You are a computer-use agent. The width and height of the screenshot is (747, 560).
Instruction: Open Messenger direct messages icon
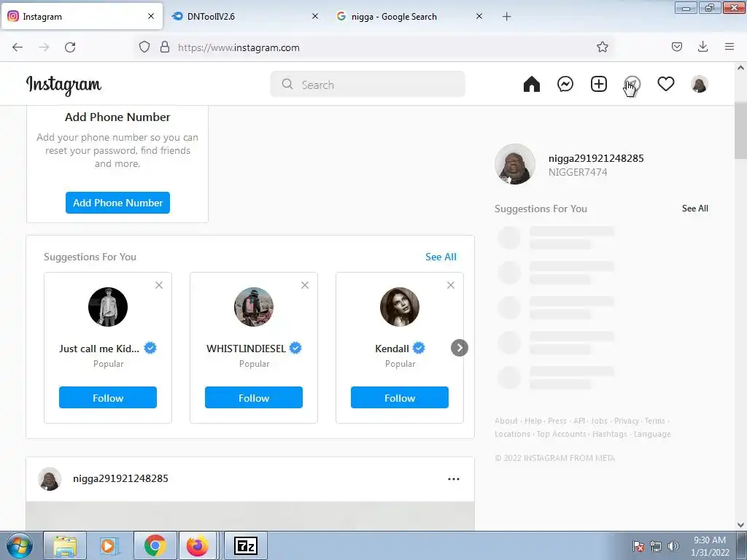tap(565, 85)
